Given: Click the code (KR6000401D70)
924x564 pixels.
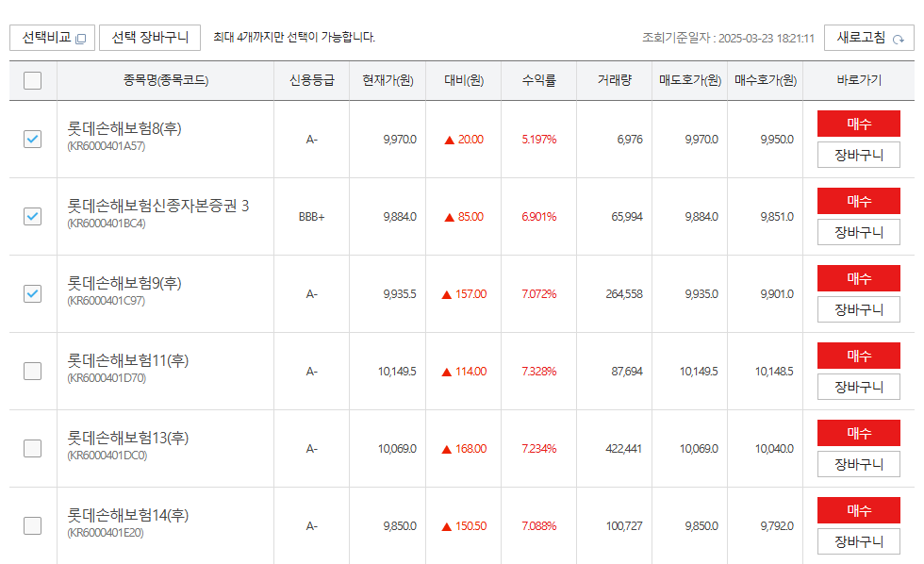Looking at the screenshot, I should point(107,378).
